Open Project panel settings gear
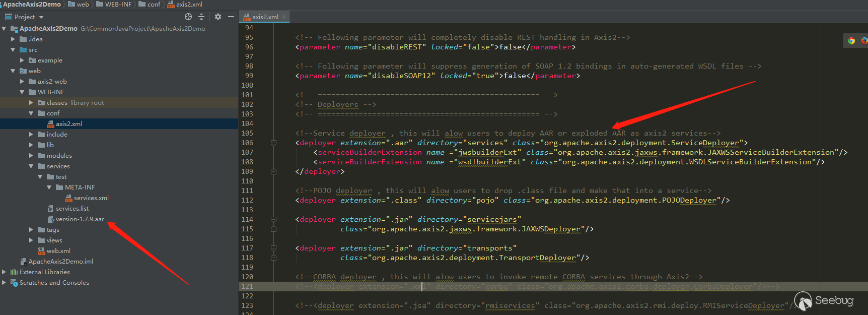The width and height of the screenshot is (868, 315). pyautogui.click(x=218, y=17)
